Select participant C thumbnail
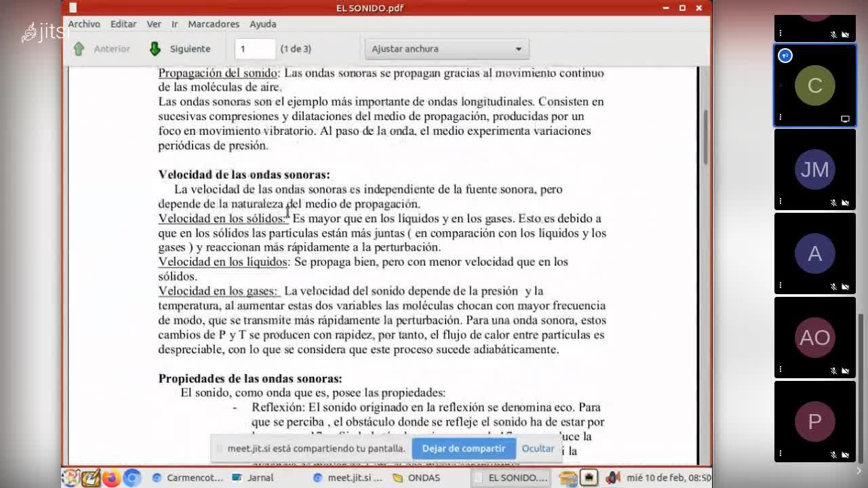Screen dimensions: 868x488 [814, 85]
